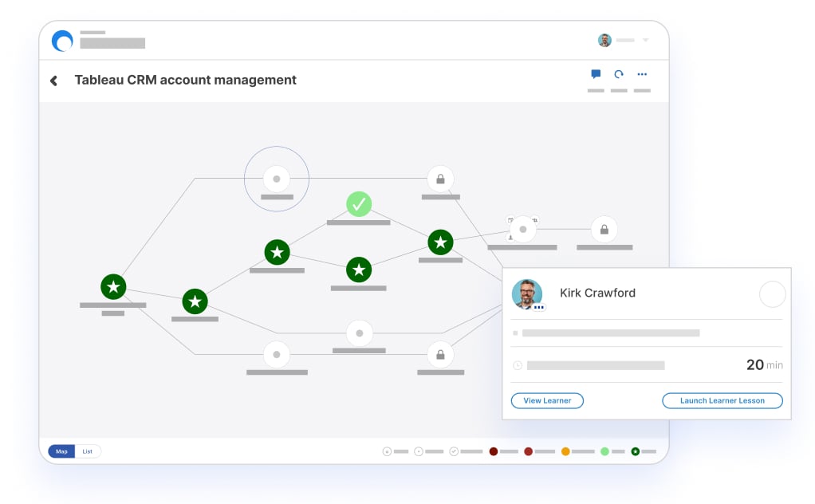Click the "Tableau CRM account management" title
The image size is (815, 504).
click(185, 80)
